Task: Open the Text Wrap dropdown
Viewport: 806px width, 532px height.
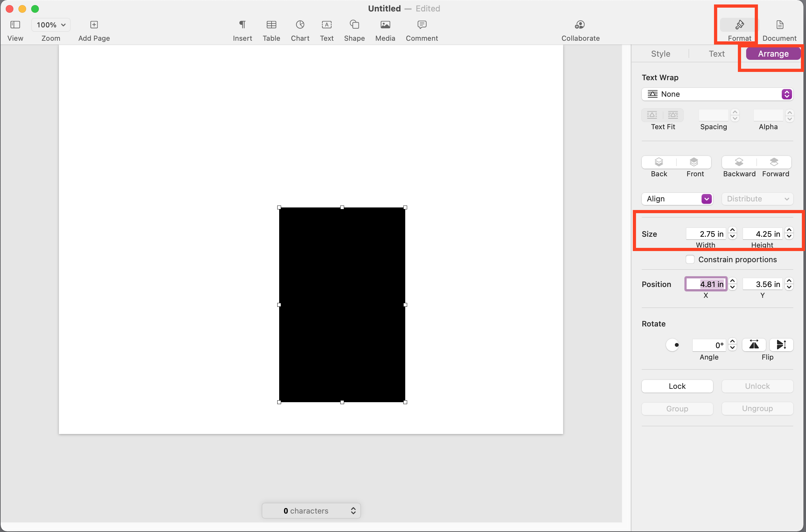Action: click(717, 94)
